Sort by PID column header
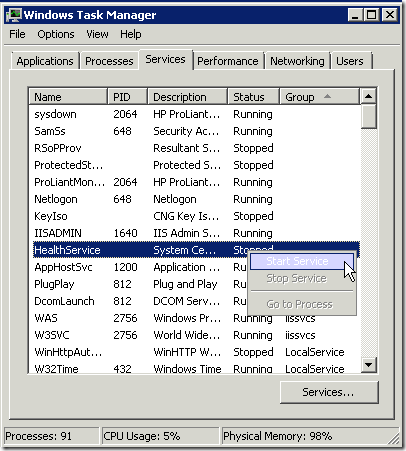 tap(127, 97)
